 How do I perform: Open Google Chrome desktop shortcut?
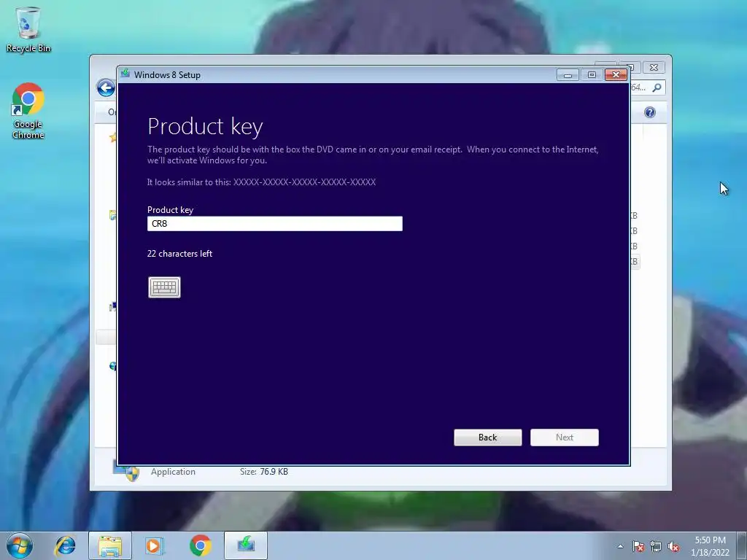[x=28, y=111]
